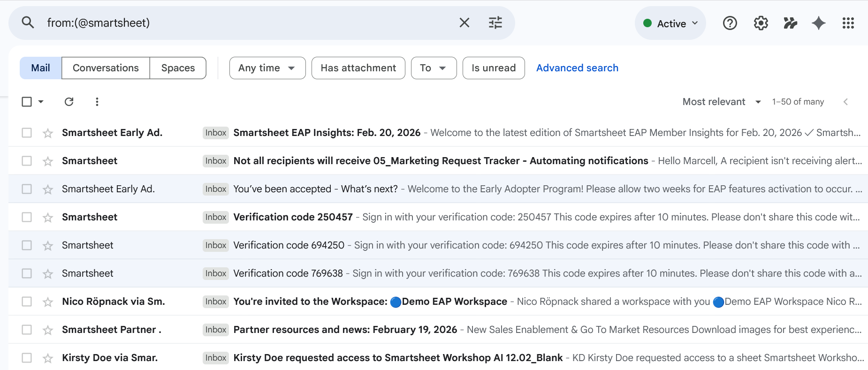Open the Active status dropdown
The height and width of the screenshot is (370, 868).
[x=670, y=23]
